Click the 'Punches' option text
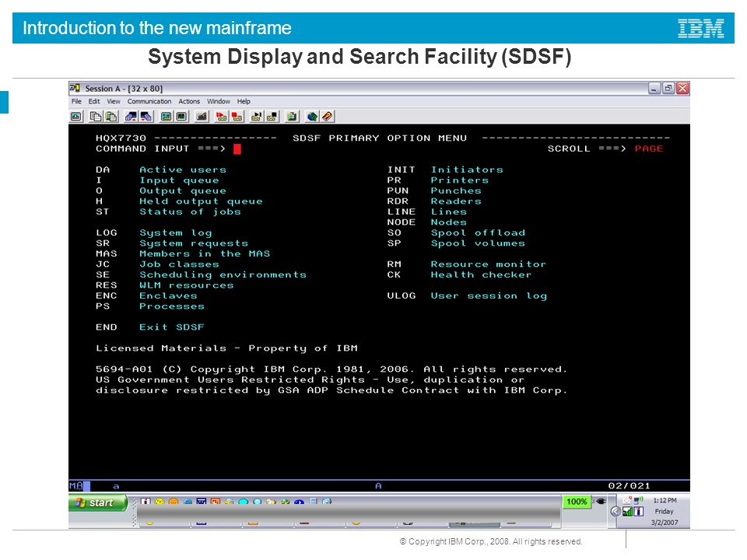747x560 pixels. (x=456, y=191)
